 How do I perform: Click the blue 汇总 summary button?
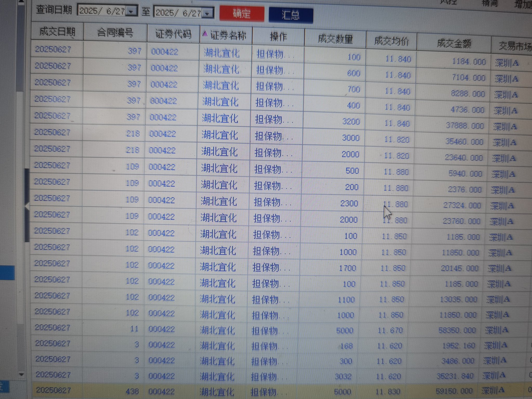291,15
